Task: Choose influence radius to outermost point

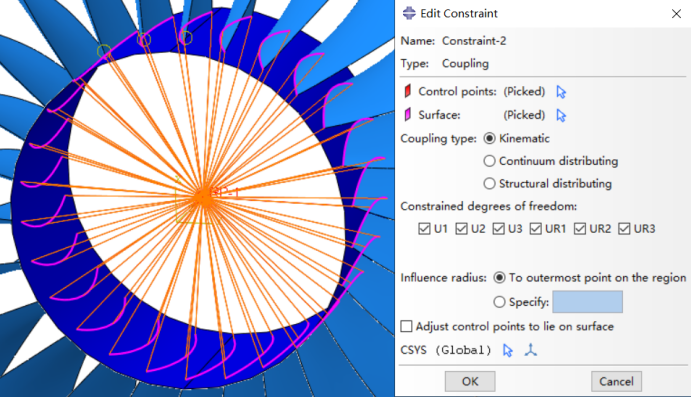Action: pyautogui.click(x=499, y=278)
